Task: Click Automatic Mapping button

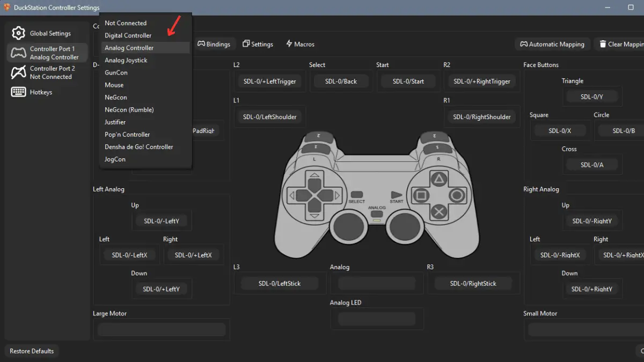Action: pos(552,44)
